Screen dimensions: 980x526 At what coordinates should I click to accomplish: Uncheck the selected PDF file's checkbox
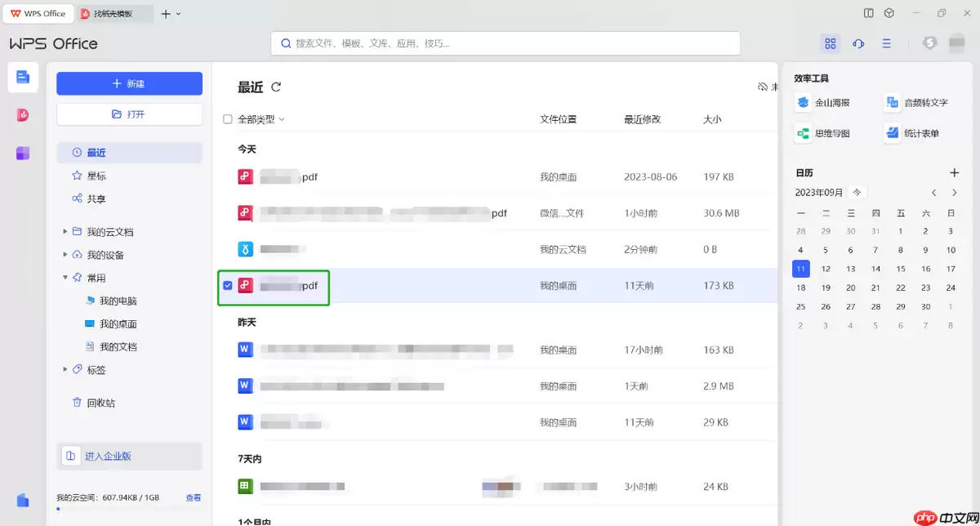pos(227,286)
